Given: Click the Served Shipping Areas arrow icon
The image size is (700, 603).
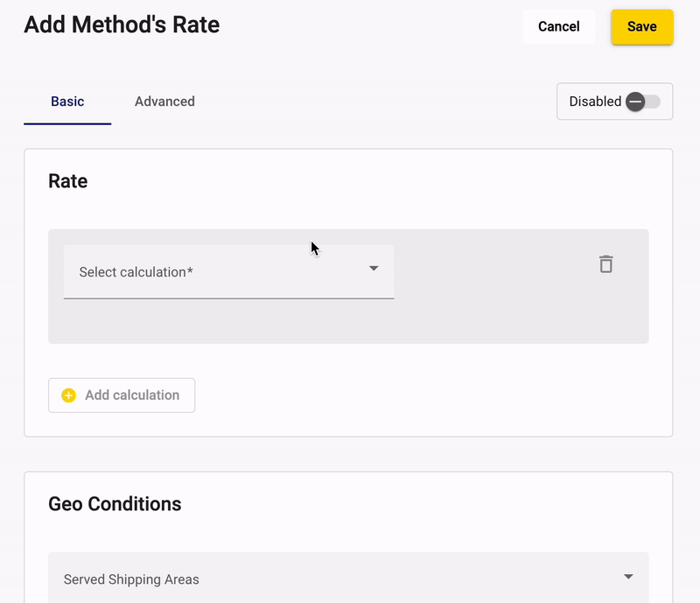Looking at the screenshot, I should click(628, 576).
